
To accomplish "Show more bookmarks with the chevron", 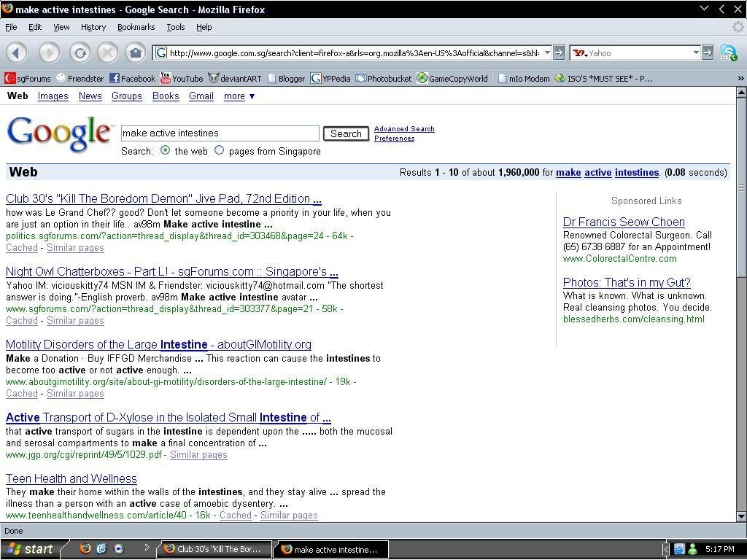I will click(x=740, y=79).
